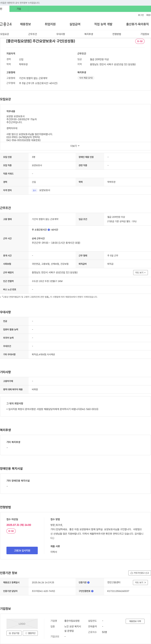Report posting via 거짓구인광고 신고
The image size is (151, 644).
140,573
